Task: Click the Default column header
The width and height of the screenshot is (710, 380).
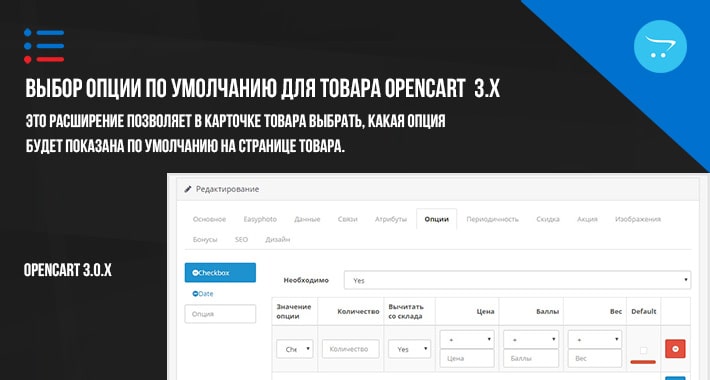Action: pos(643,311)
